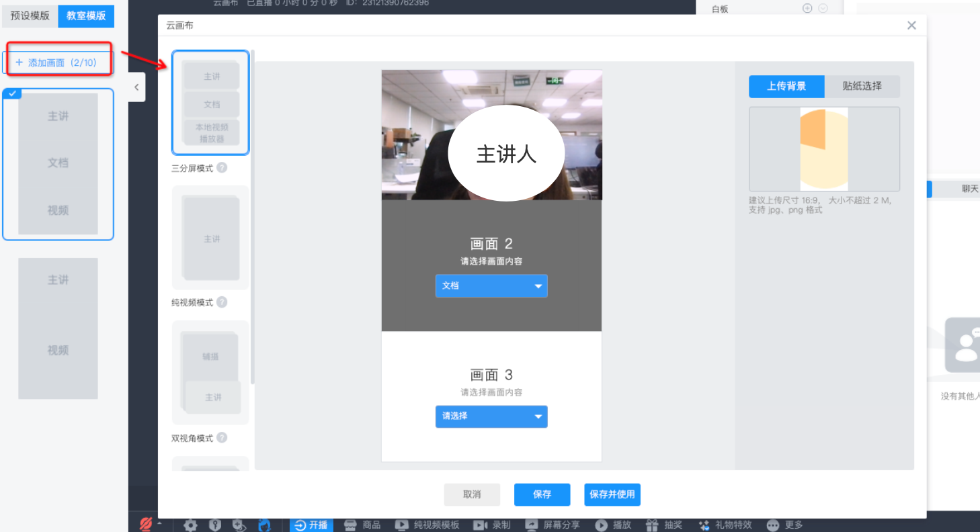Toggle the checked 主讲/文档/视频 classroom template
This screenshot has width=980, height=532.
coord(58,164)
